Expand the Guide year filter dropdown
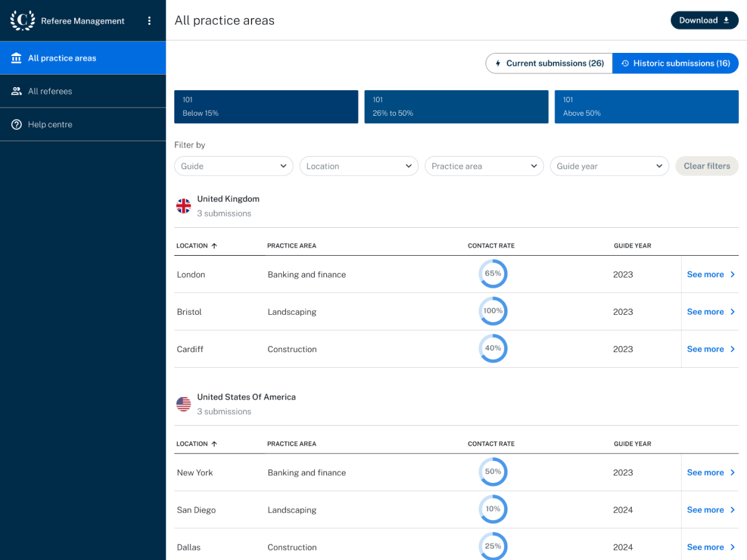Image resolution: width=747 pixels, height=560 pixels. pos(609,166)
